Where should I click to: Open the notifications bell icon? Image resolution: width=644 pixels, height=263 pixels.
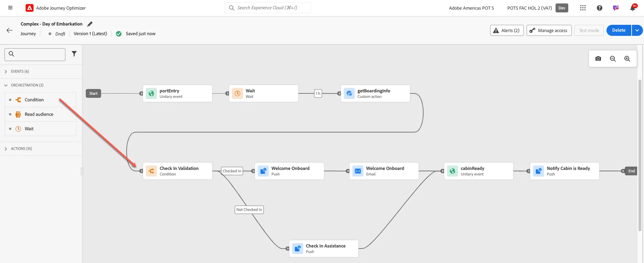633,8
